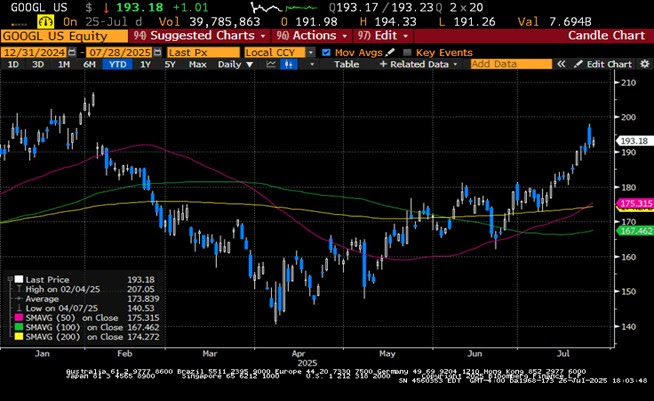The image size is (654, 401).
Task: Click the 193.18 last price axis label
Action: [x=634, y=141]
